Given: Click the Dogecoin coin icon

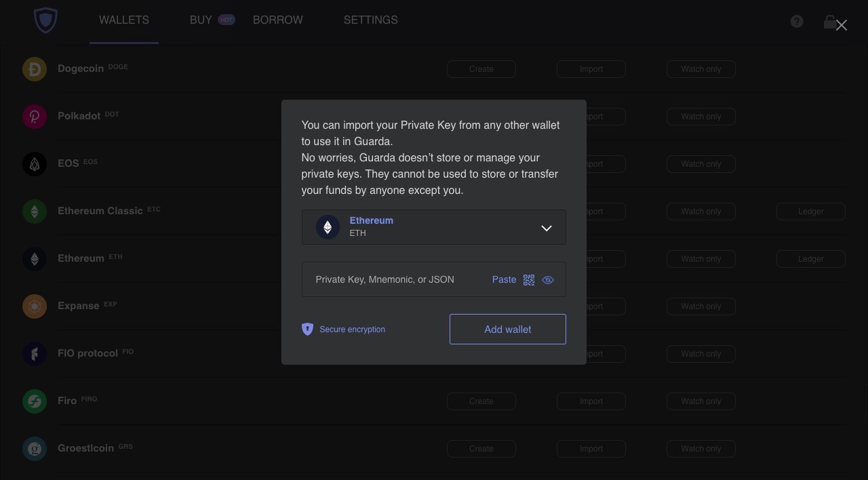Looking at the screenshot, I should 35,69.
